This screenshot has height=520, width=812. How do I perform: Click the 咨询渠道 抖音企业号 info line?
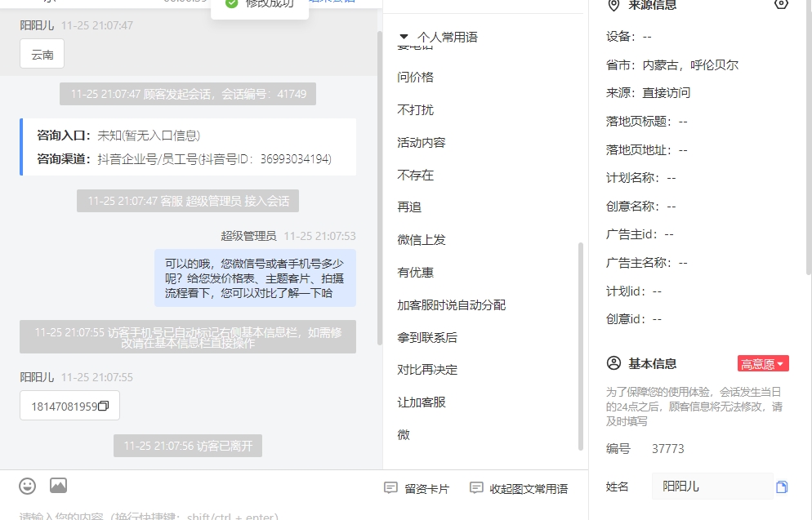[184, 159]
